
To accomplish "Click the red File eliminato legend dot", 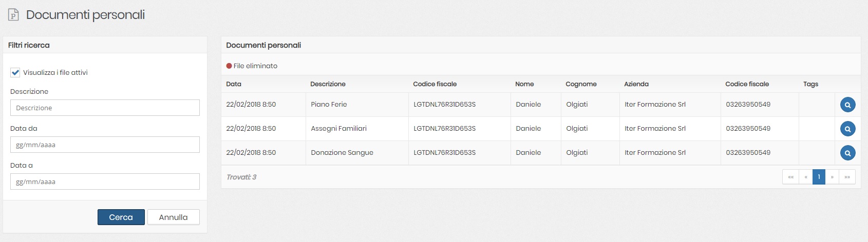I will pos(229,66).
